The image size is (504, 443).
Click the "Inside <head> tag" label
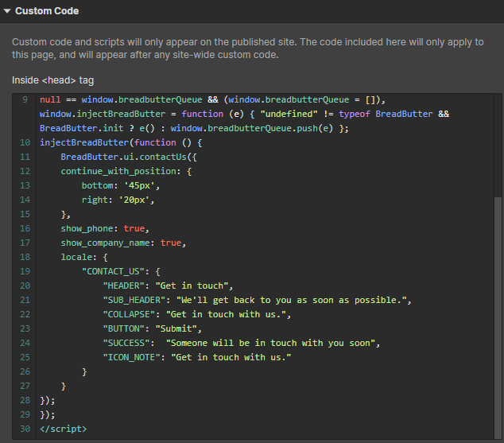[x=52, y=80]
